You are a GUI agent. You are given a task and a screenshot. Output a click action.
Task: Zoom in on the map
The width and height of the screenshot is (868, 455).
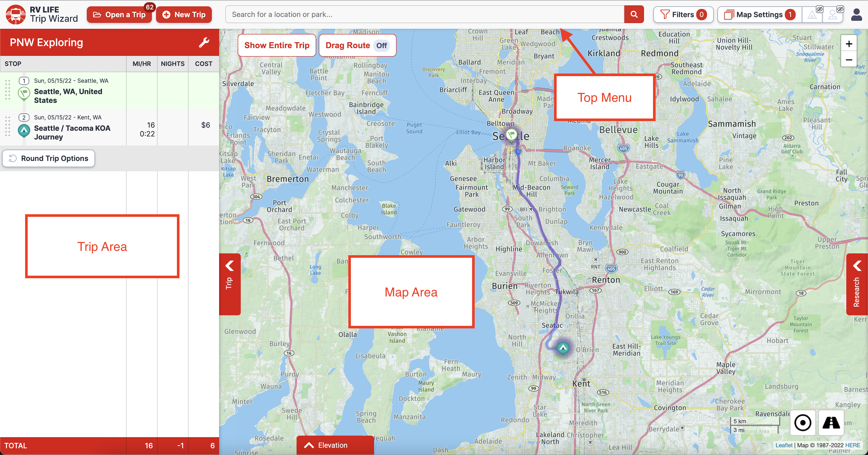(849, 44)
